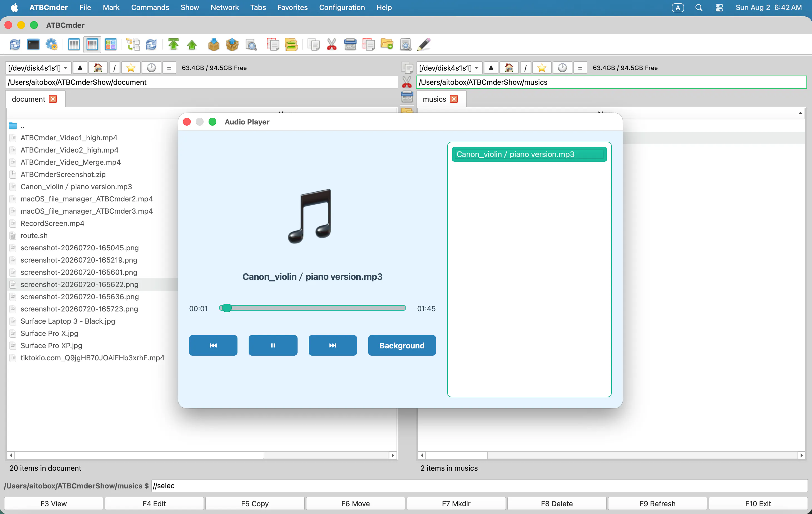The image size is (812, 514).
Task: Select route.sh file in left panel
Action: click(34, 235)
